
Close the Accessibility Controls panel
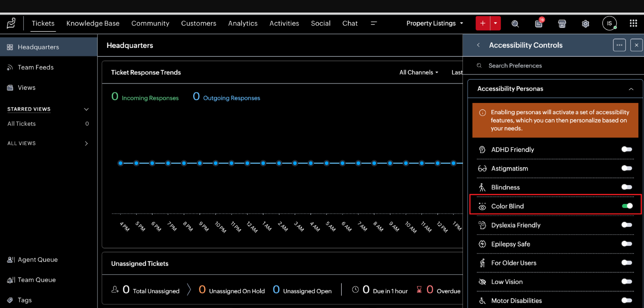636,45
